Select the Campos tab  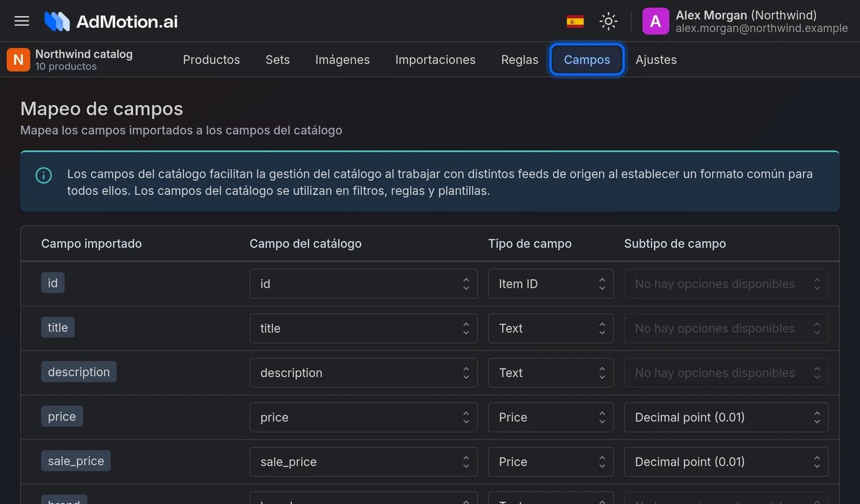(587, 60)
